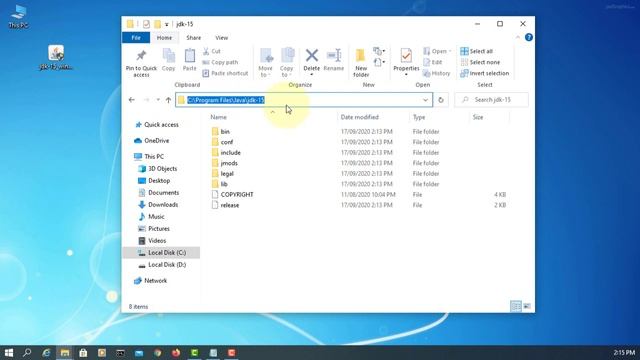Select the include folder
The height and width of the screenshot is (360, 640).
coord(231,152)
